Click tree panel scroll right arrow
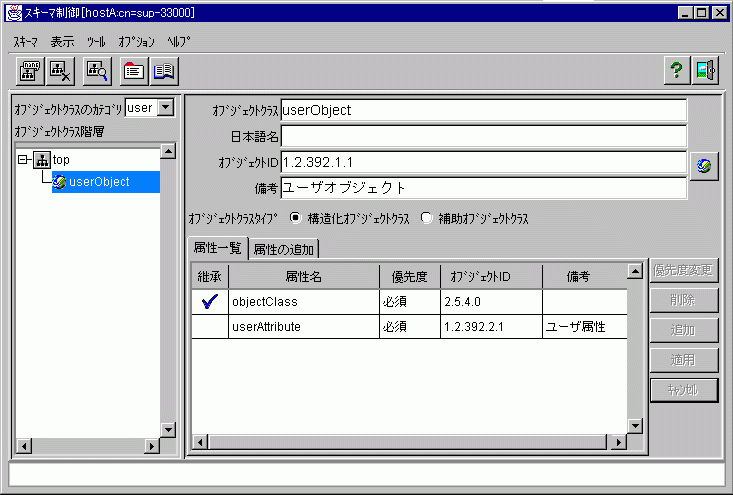 tap(151, 446)
